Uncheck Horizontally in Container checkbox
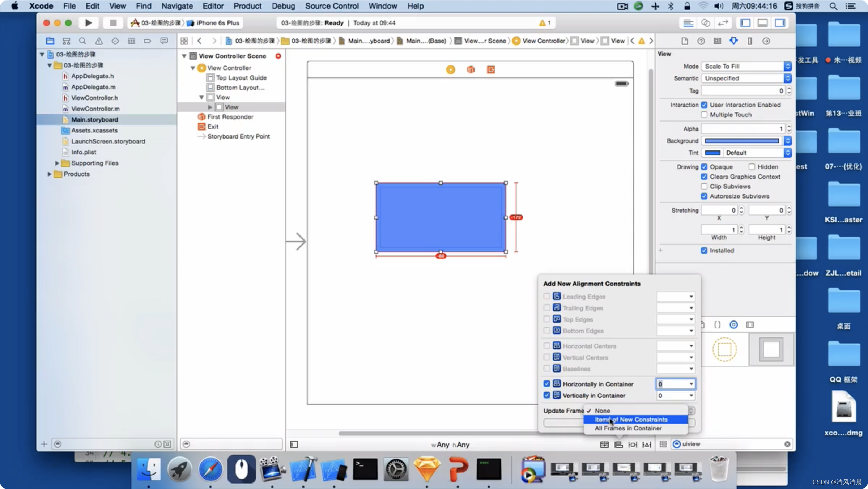Viewport: 868px width, 489px height. pos(546,384)
